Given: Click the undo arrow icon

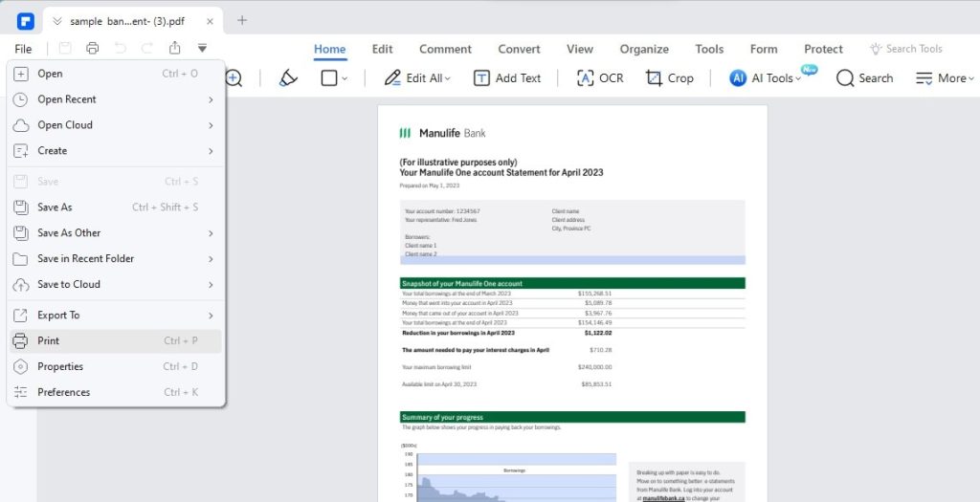Looking at the screenshot, I should (x=120, y=48).
